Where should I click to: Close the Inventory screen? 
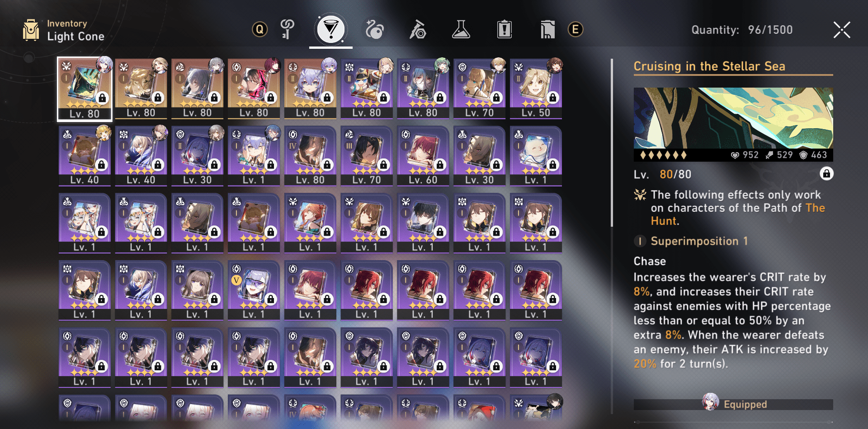[x=842, y=30]
